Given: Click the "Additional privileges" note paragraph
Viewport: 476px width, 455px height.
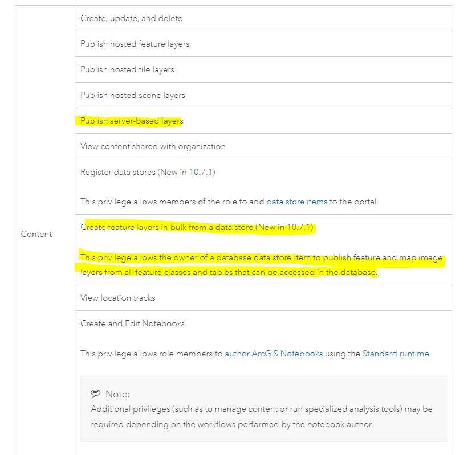Looking at the screenshot, I should [262, 417].
